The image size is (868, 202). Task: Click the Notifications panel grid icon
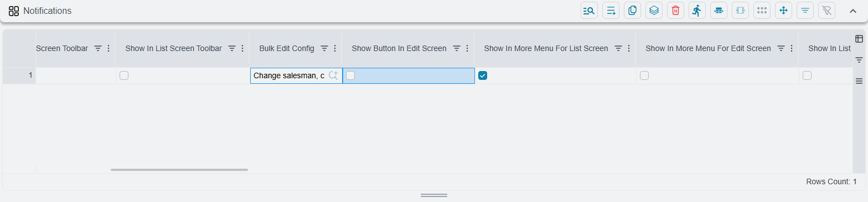(x=14, y=11)
